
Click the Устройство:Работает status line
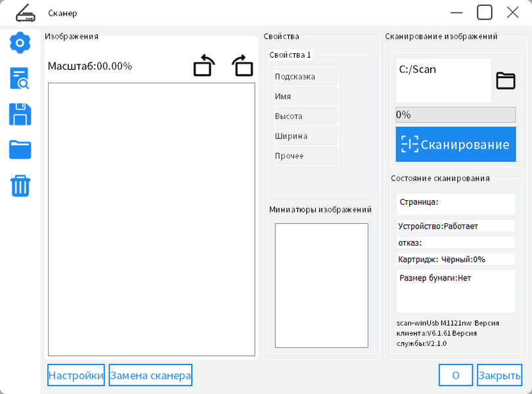tap(456, 226)
